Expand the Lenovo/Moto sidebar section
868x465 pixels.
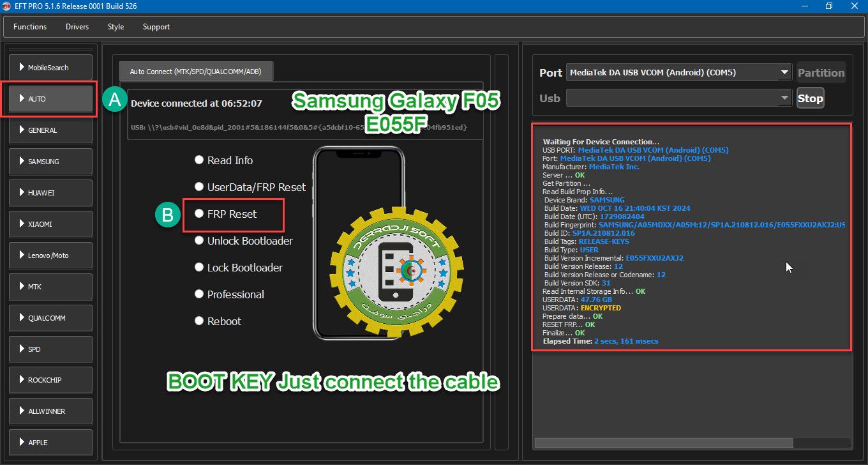click(51, 255)
